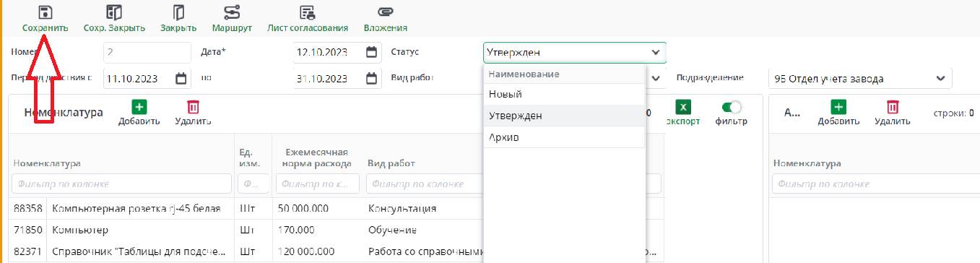This screenshot has width=980, height=263.
Task: Select Архив status option
Action: point(563,137)
